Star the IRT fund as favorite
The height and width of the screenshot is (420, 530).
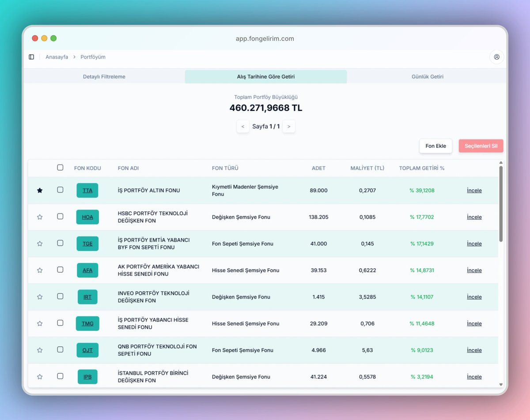(x=40, y=297)
